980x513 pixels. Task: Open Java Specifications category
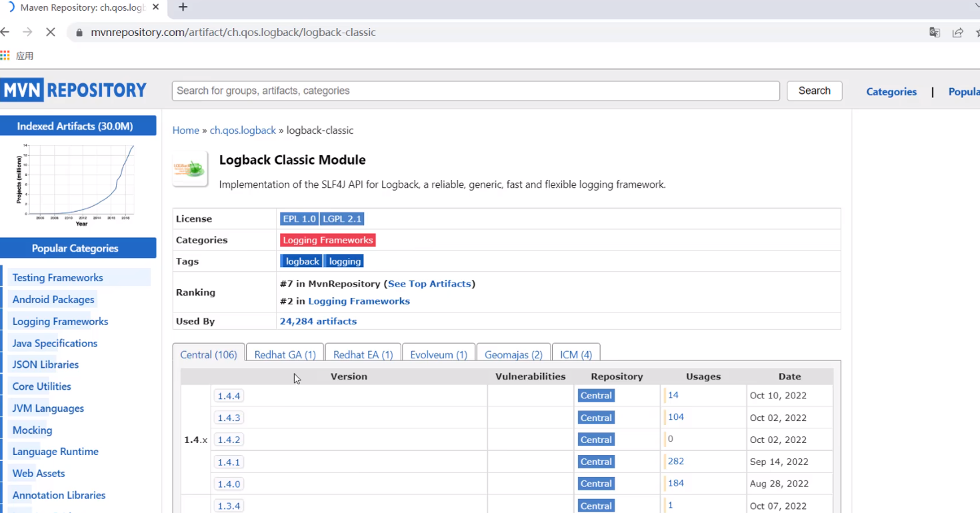pos(55,343)
